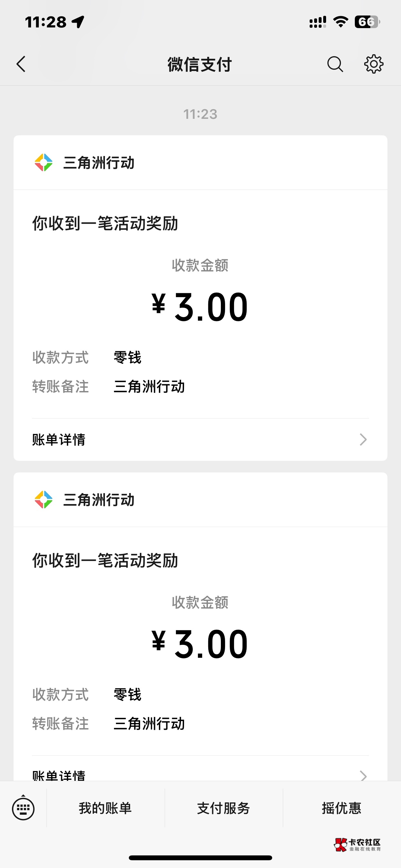
Task: Open 摇优惠 menu
Action: 341,808
